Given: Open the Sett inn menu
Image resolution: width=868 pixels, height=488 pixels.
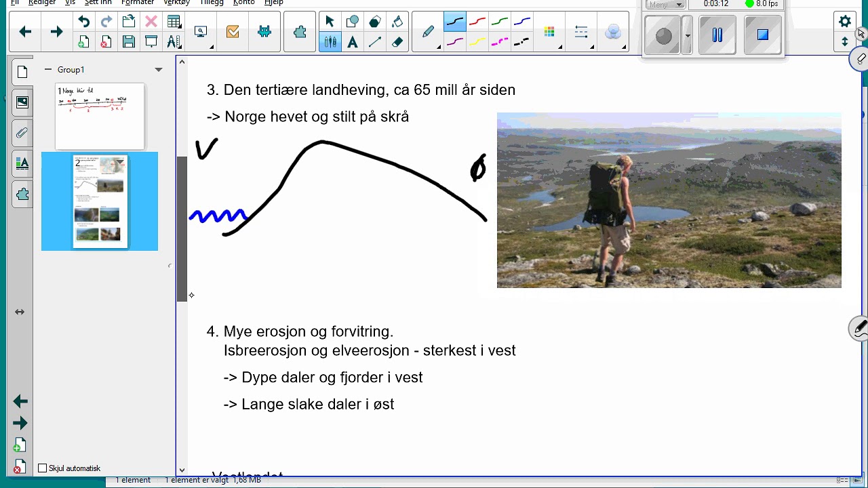Looking at the screenshot, I should (x=98, y=3).
